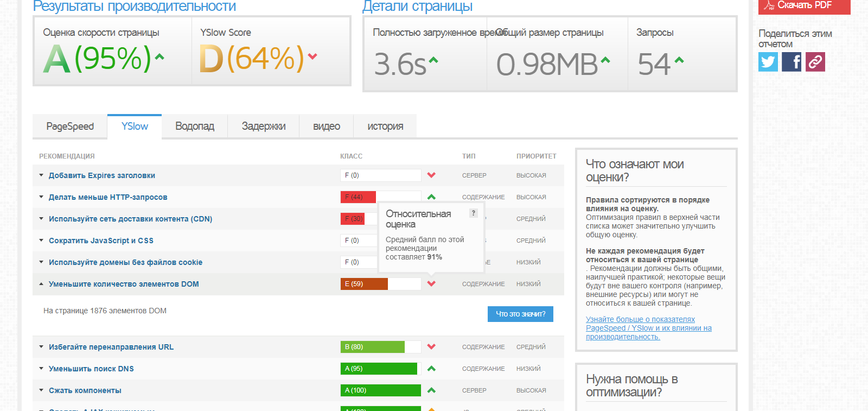Open 'Используйте сеть доставки контента (CDN)' link
The height and width of the screenshot is (411, 868).
(130, 219)
